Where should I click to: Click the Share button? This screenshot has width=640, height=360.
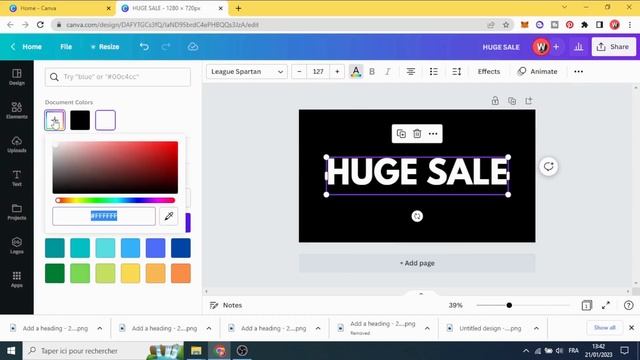613,47
